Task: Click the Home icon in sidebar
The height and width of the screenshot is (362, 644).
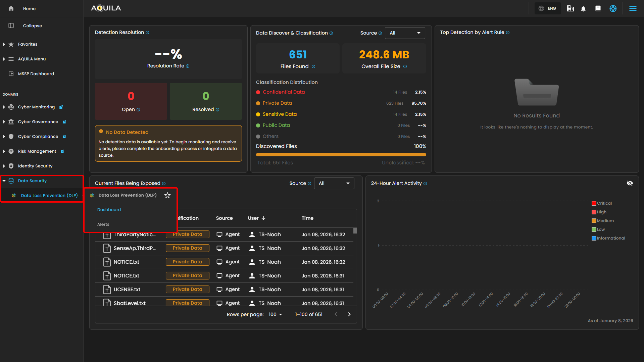Action: (x=11, y=9)
